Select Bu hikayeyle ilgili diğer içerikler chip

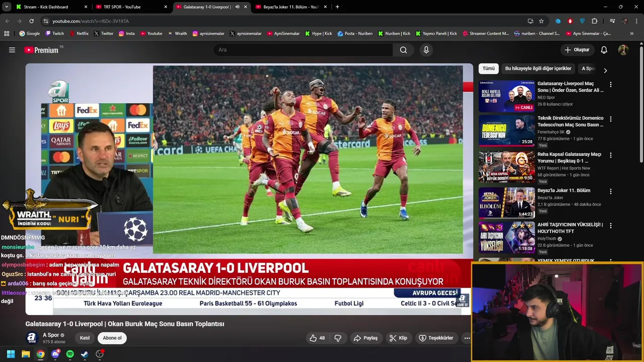pyautogui.click(x=538, y=68)
